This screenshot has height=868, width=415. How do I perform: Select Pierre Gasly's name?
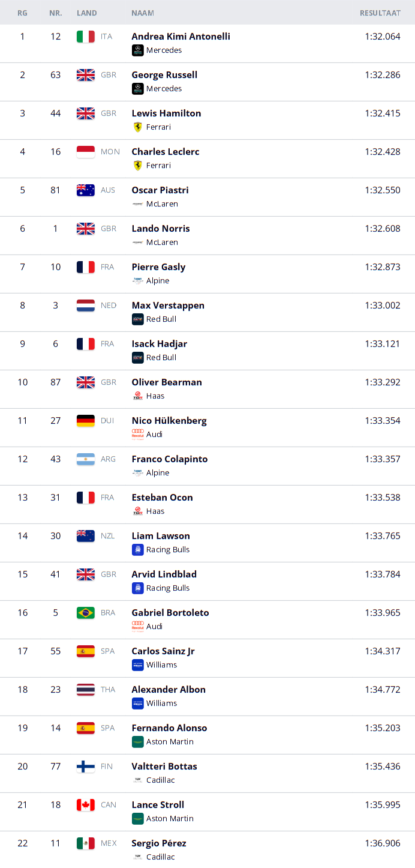158,267
